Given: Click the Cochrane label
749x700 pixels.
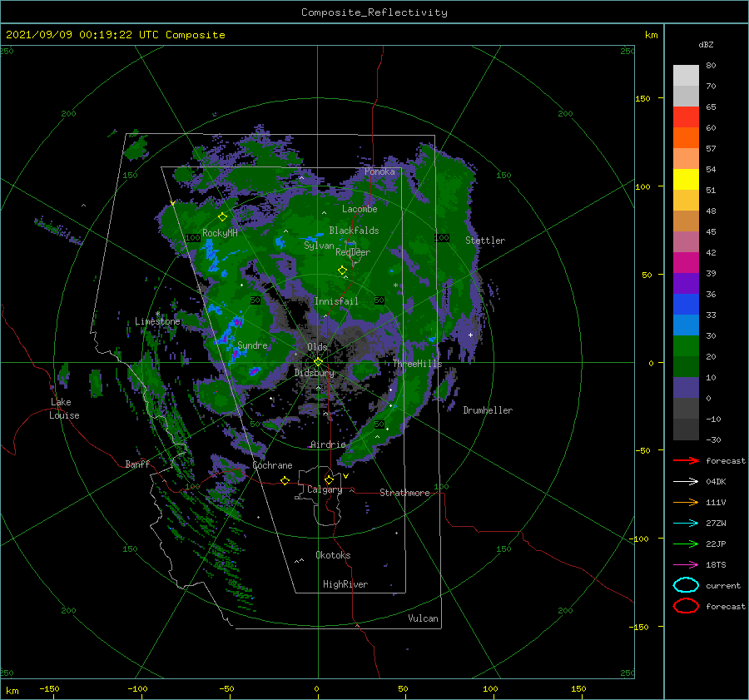Looking at the screenshot, I should pyautogui.click(x=272, y=465).
